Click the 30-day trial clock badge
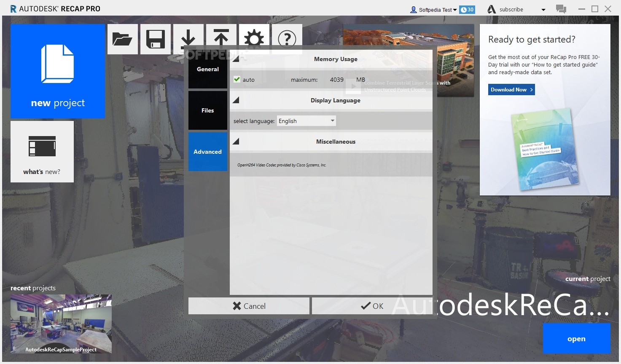The width and height of the screenshot is (621, 364). point(467,10)
